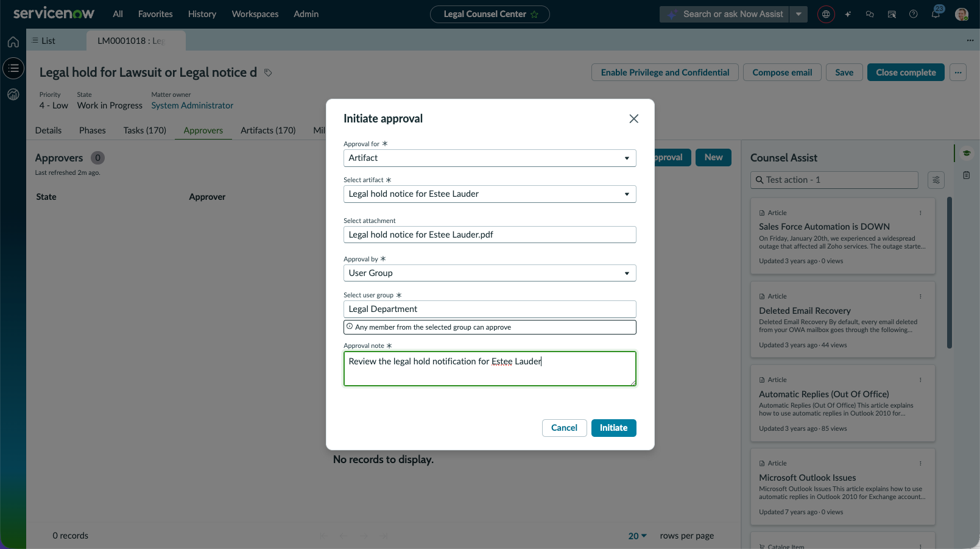Viewport: 980px width, 549px height.
Task: Open the globe scope selector icon
Action: tap(826, 14)
